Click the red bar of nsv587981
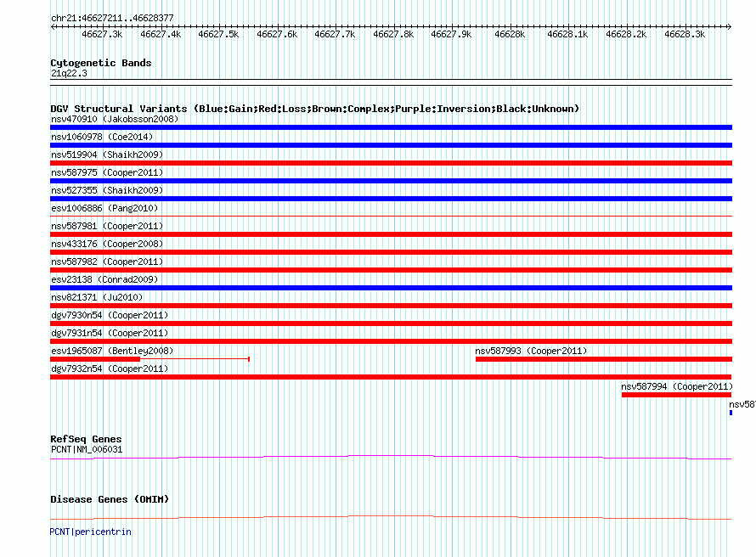Screen dimensions: 756x557 click(x=391, y=234)
